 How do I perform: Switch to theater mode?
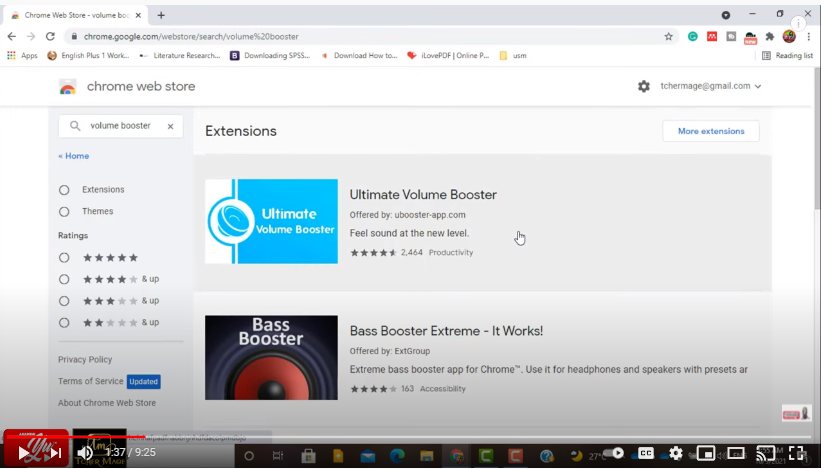(736, 453)
